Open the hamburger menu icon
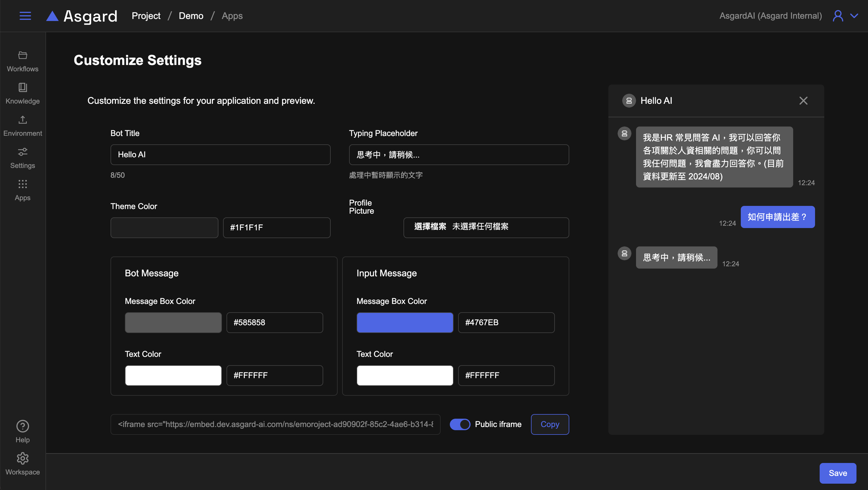 25,16
